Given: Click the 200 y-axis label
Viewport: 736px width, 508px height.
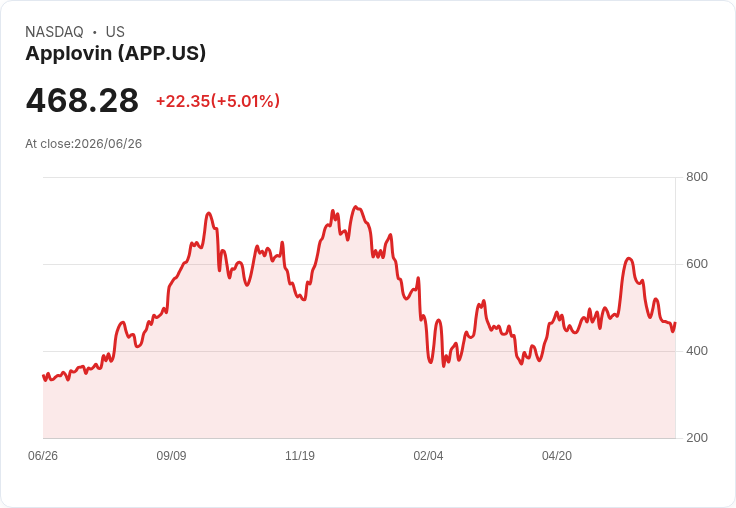Looking at the screenshot, I should 697,438.
